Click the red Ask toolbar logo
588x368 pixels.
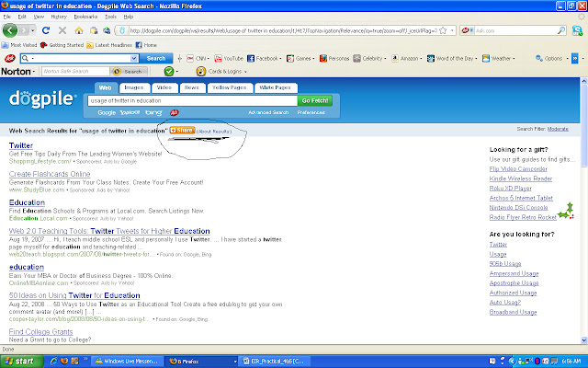(10, 58)
